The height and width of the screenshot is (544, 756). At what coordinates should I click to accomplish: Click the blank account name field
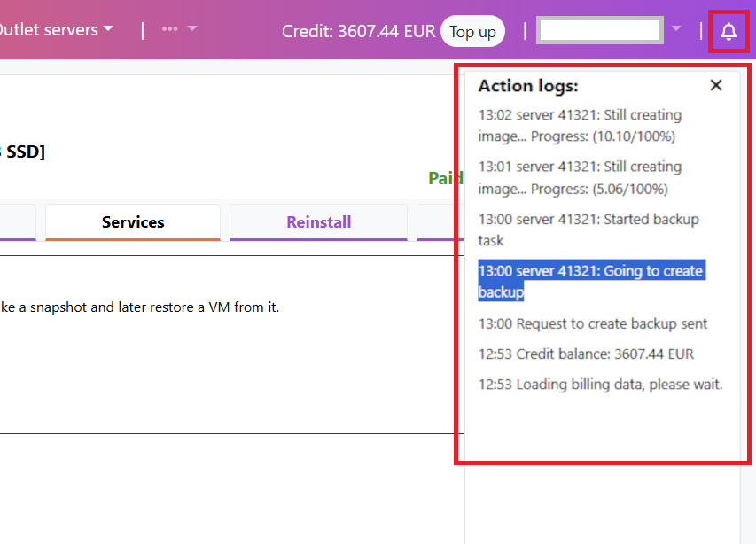point(599,30)
